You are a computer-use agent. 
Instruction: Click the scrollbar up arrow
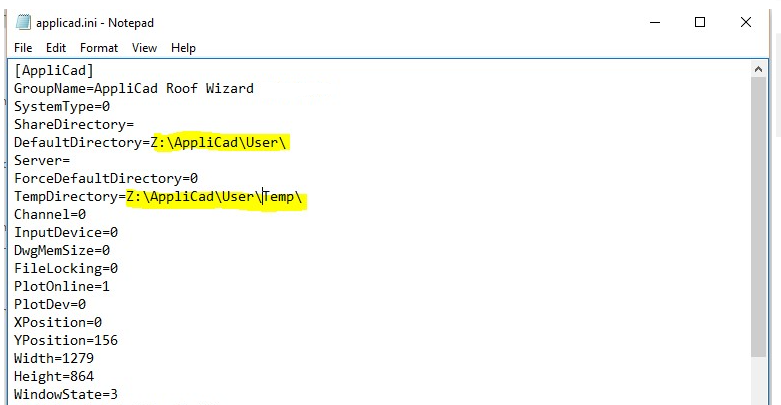point(759,69)
